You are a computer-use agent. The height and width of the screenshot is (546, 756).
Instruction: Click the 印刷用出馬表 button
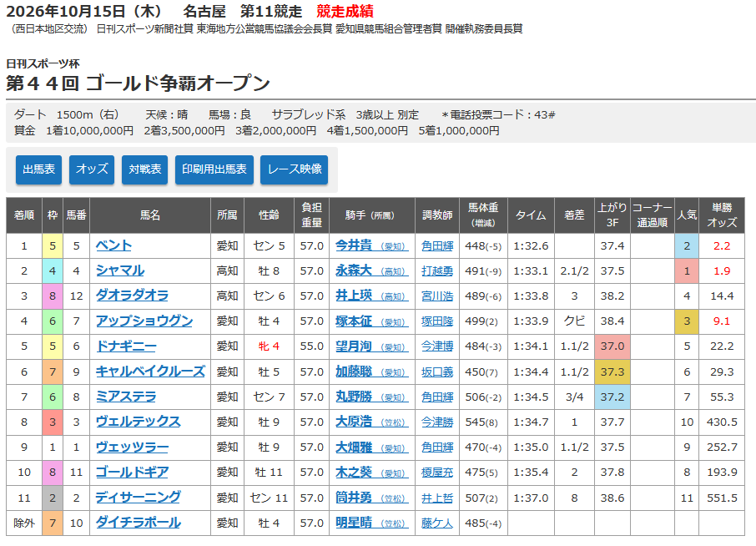click(x=214, y=169)
